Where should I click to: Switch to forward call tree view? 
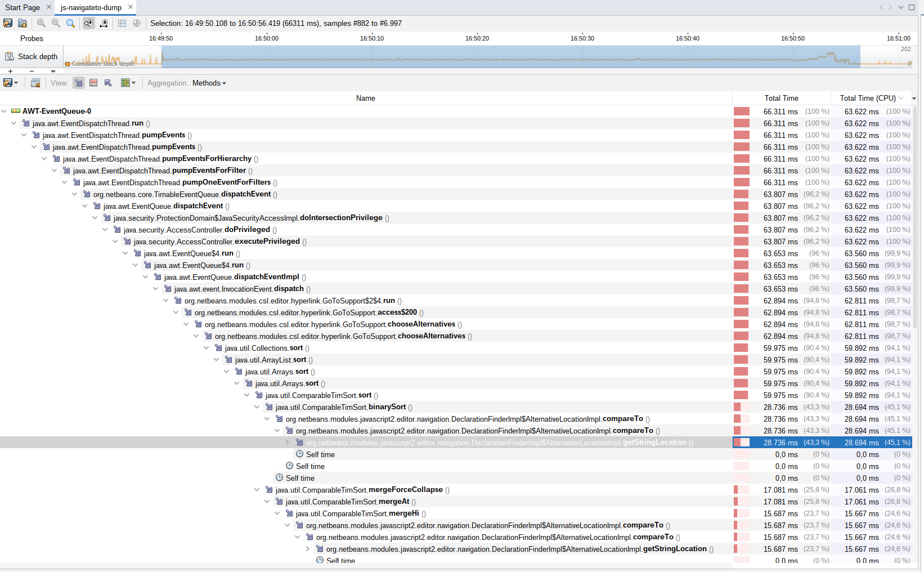click(x=79, y=83)
